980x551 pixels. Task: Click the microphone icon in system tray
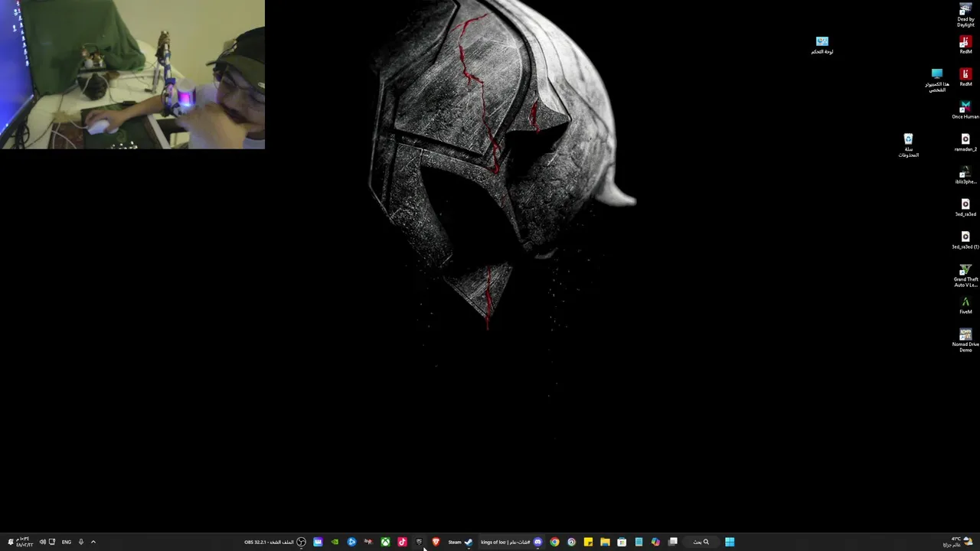pos(80,542)
